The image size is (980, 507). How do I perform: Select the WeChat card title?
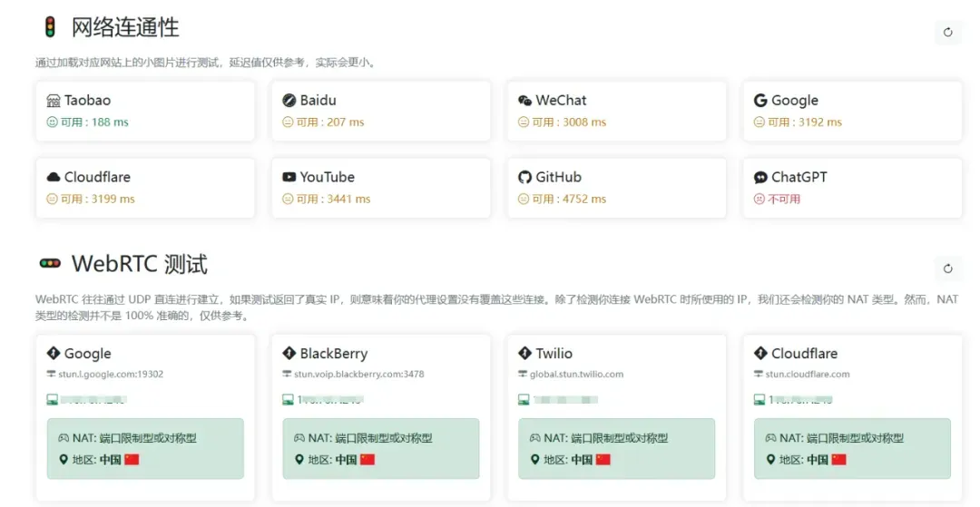561,101
